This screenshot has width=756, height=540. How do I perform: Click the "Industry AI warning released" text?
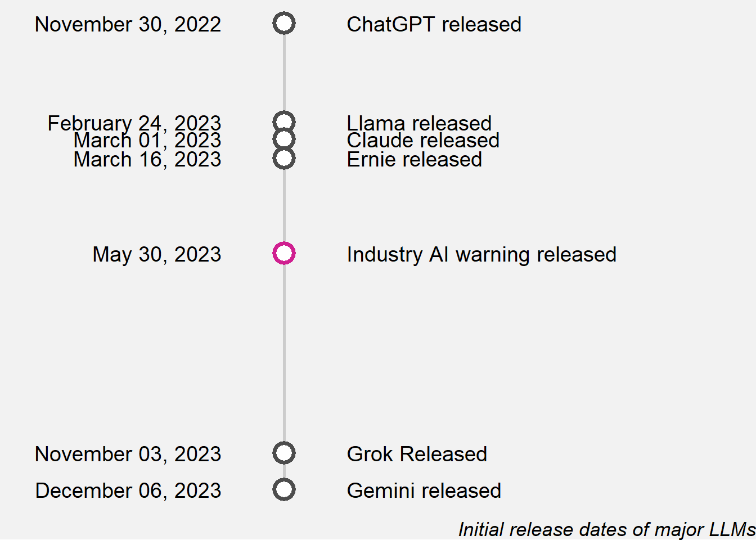click(x=481, y=255)
